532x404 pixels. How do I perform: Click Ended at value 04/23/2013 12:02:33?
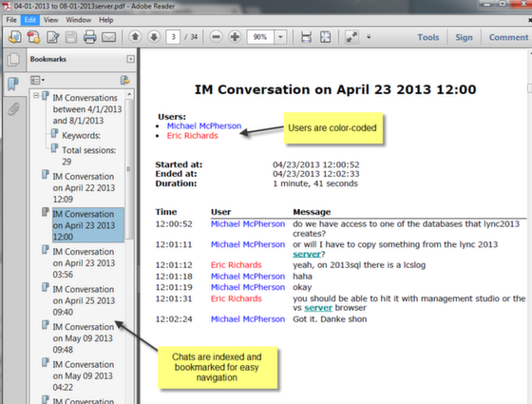click(x=315, y=174)
